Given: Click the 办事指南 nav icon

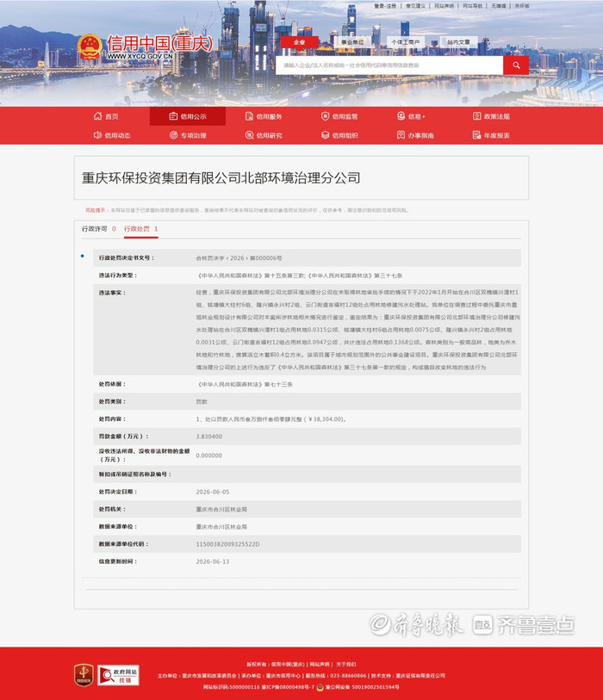Looking at the screenshot, I should point(401,135).
